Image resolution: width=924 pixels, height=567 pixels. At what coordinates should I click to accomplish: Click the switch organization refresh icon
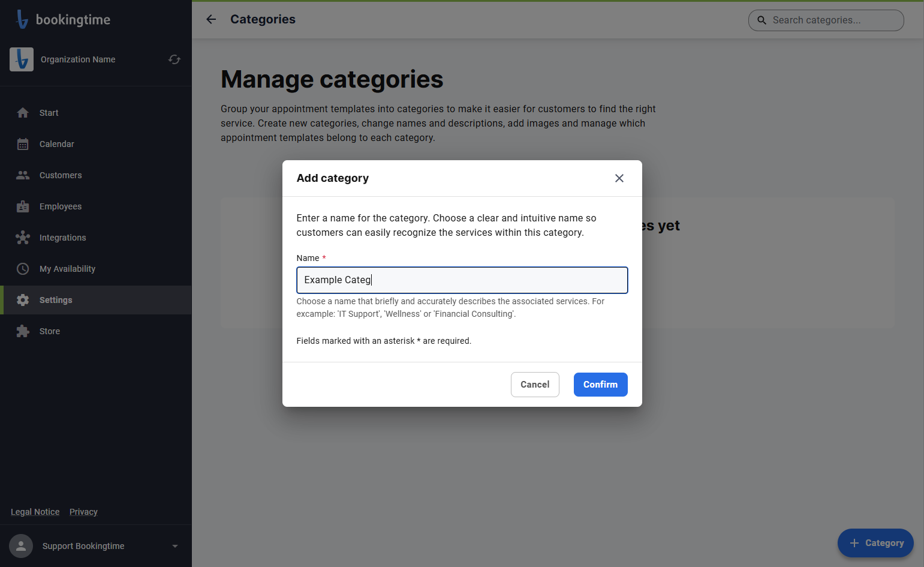[x=174, y=59]
